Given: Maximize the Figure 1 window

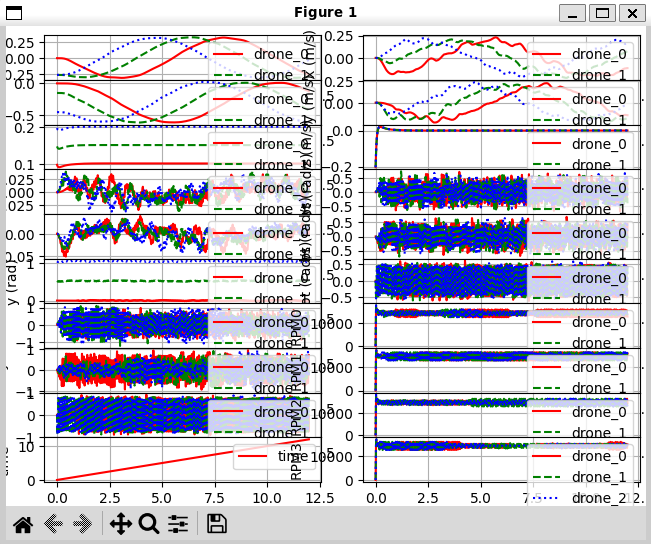Looking at the screenshot, I should coord(602,13).
